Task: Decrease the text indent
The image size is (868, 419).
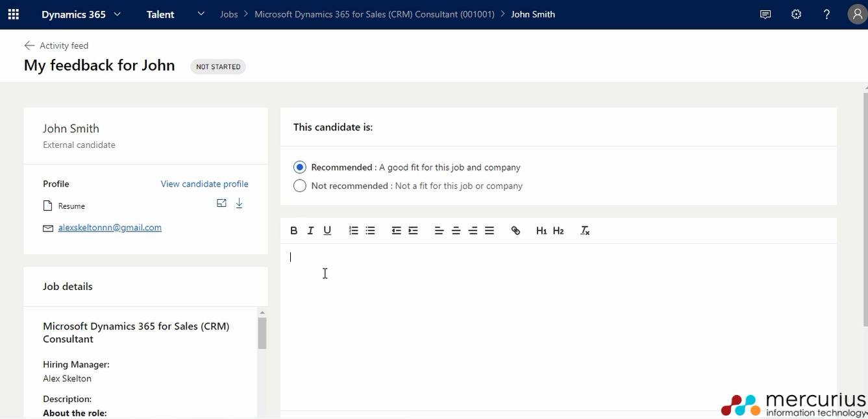Action: 396,230
